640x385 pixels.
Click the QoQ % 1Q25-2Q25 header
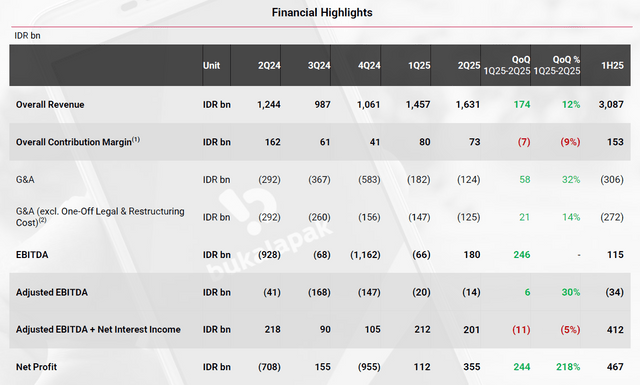[x=557, y=65]
